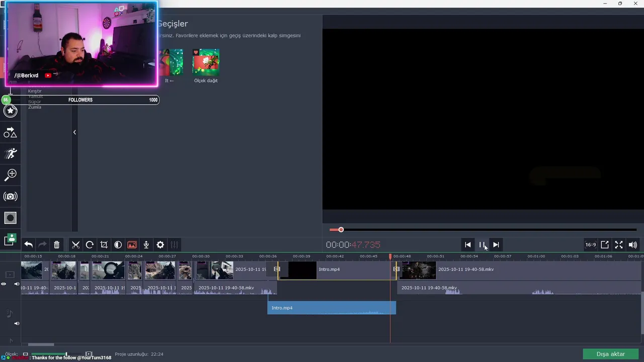Click the Dışa aktar export button
The width and height of the screenshot is (644, 362).
click(610, 354)
